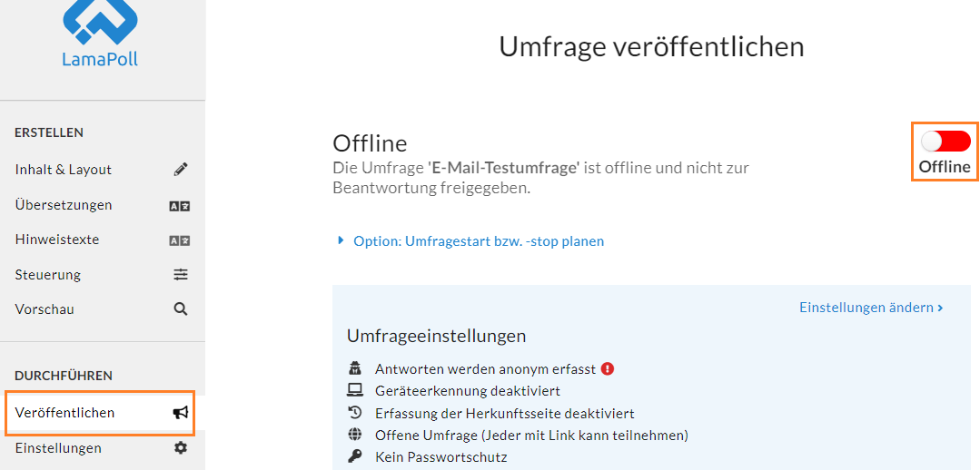Click the LamaPoll logo
Screen dimensions: 980x470
[100, 33]
